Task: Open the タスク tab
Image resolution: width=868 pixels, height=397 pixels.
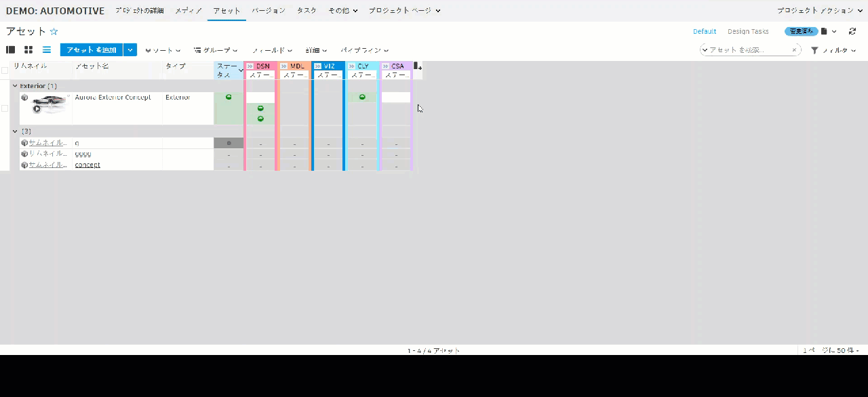Action: 307,11
